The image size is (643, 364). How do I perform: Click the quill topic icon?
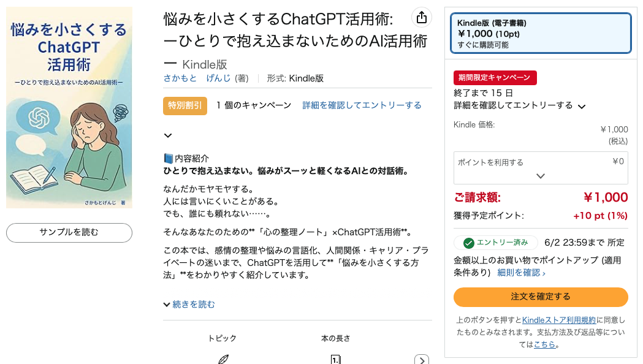coord(223,359)
